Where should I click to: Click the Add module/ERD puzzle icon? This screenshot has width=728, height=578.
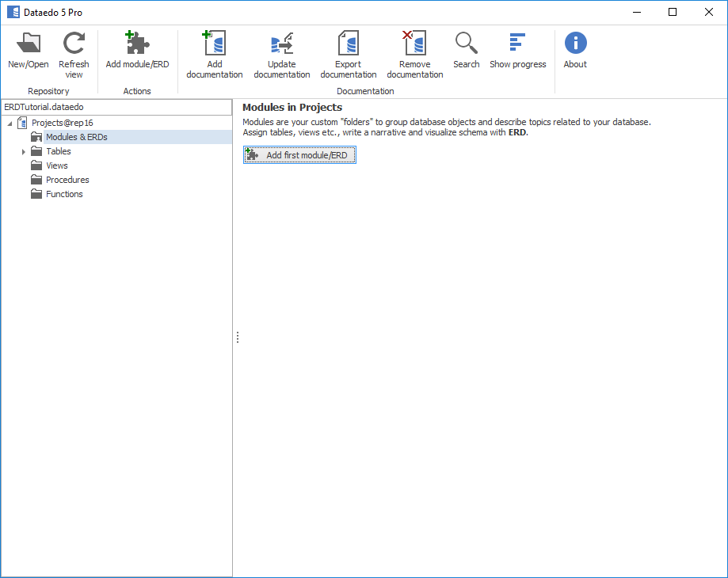(x=137, y=44)
